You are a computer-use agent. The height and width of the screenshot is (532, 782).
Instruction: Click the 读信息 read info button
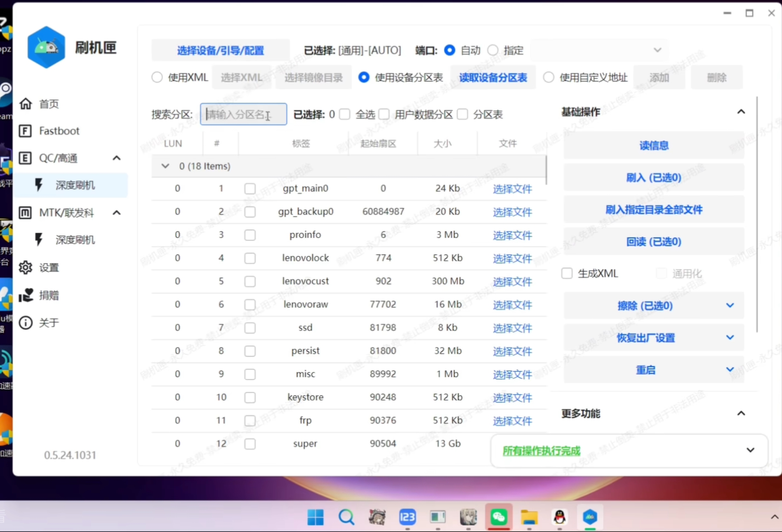(654, 145)
